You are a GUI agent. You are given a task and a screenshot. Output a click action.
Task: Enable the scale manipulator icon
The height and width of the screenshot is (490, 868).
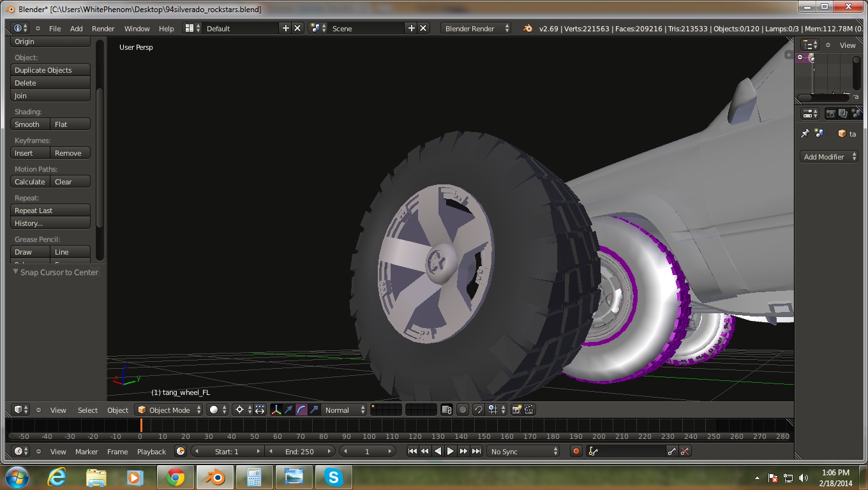314,410
